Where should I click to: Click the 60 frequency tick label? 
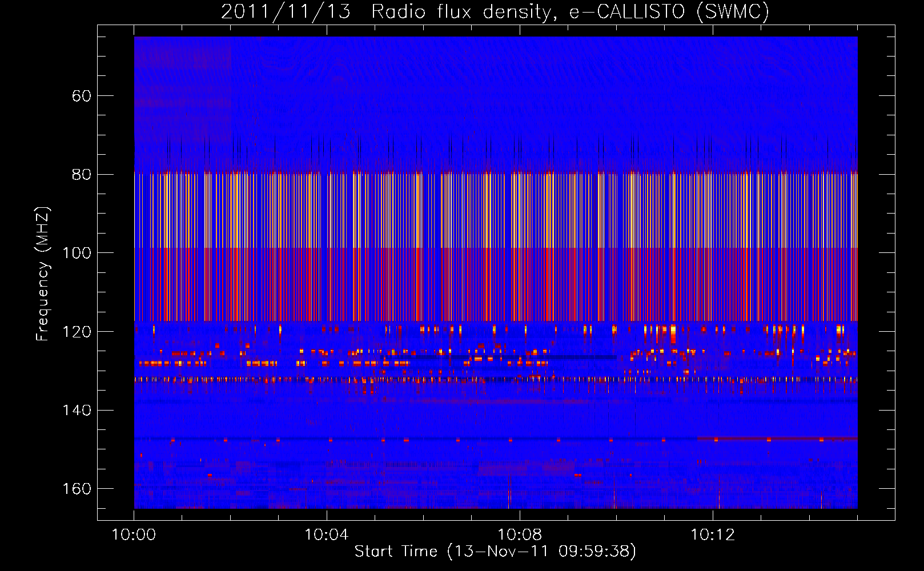(x=81, y=96)
